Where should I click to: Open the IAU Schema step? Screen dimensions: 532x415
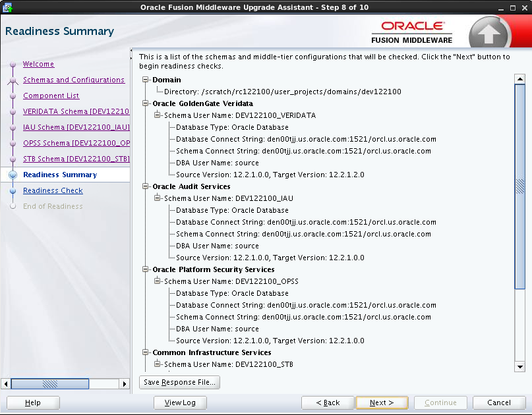point(76,127)
